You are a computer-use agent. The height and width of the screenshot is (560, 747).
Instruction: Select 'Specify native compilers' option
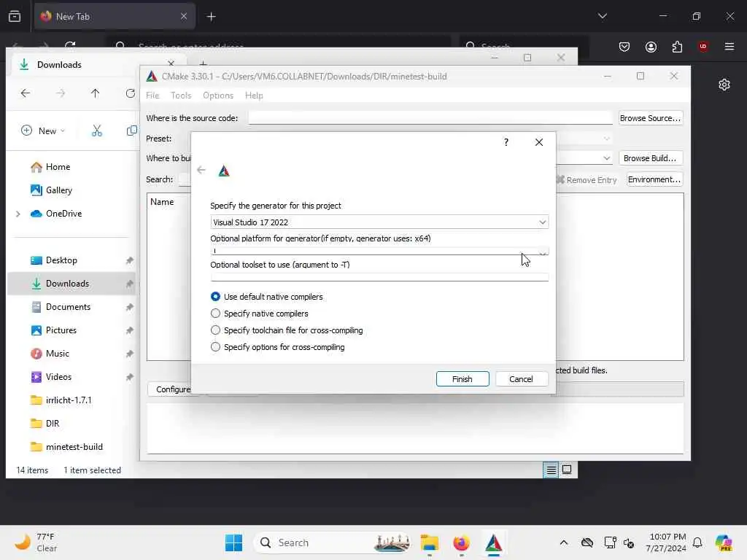(215, 314)
